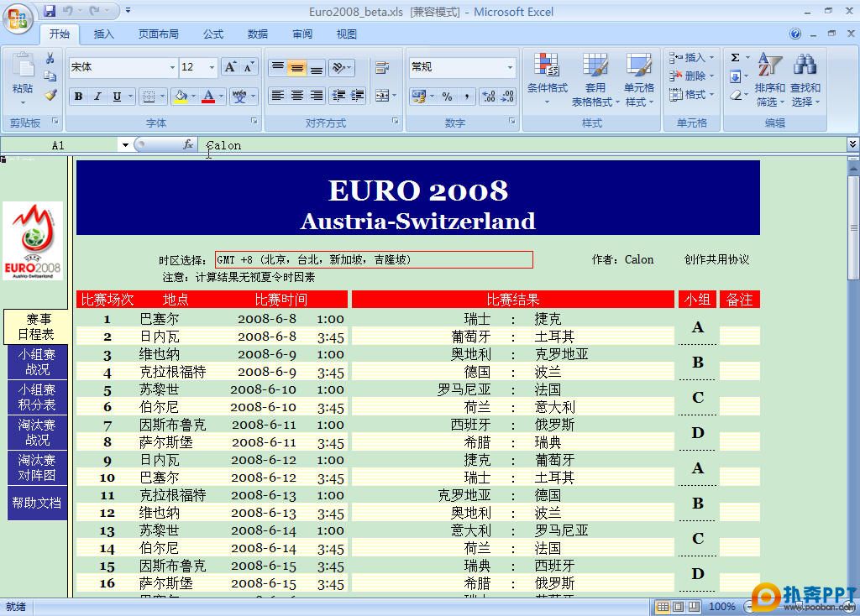Click 格式 in the cells group

click(x=691, y=94)
